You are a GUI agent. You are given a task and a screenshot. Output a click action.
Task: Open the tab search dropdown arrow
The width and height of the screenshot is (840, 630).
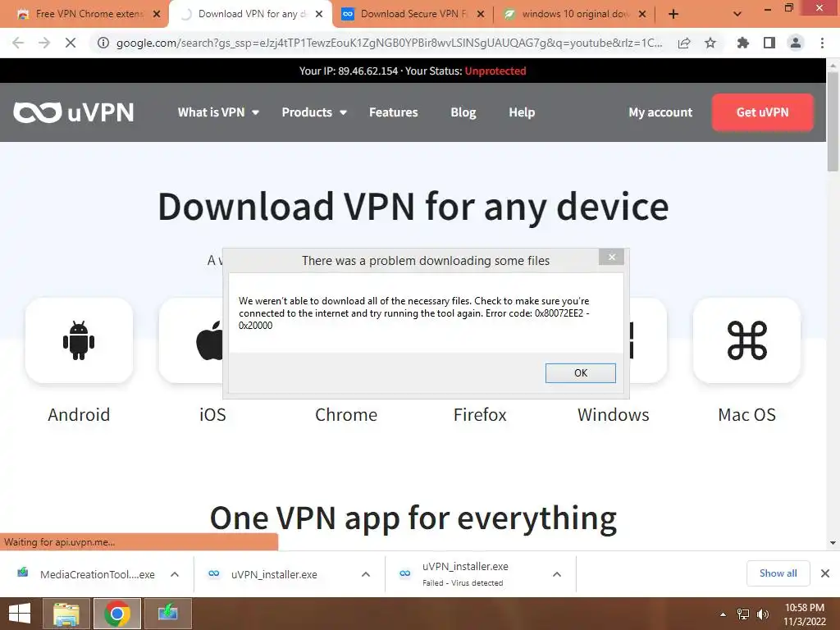737,15
